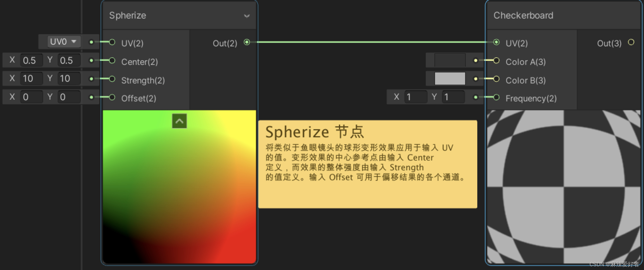Screen dimensions: 644x270
Task: Open the Color A dark swatch picker
Action: click(450, 60)
